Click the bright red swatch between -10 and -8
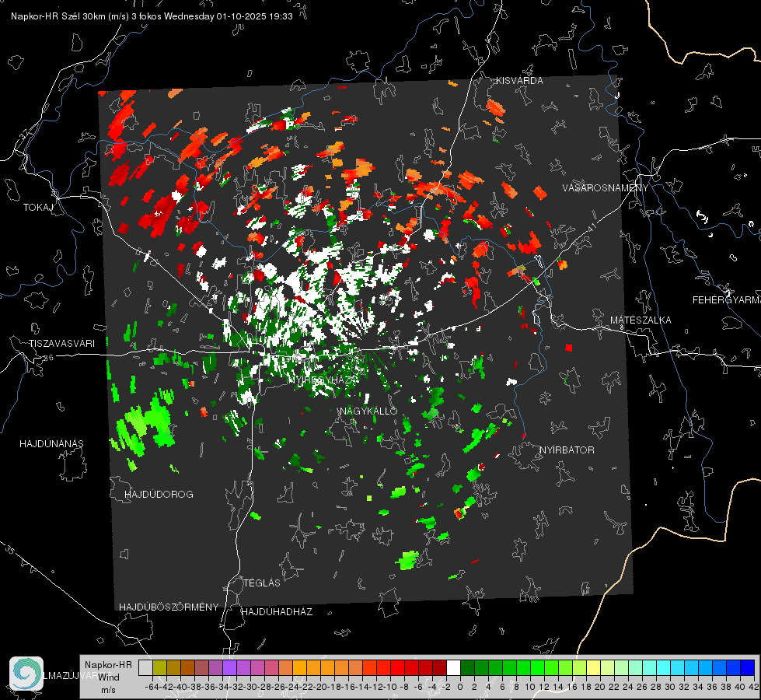 [397, 668]
